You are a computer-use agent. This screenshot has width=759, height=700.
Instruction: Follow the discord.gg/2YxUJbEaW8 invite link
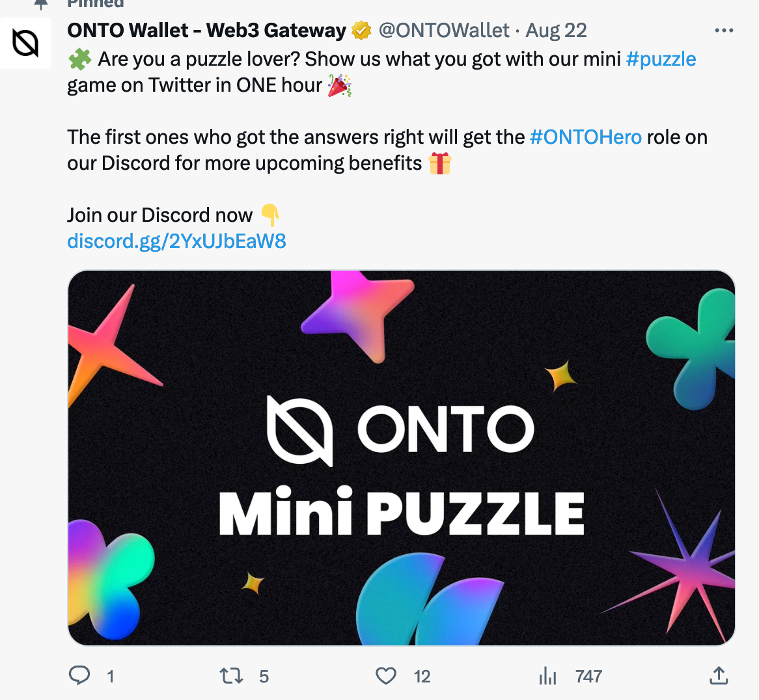click(176, 241)
